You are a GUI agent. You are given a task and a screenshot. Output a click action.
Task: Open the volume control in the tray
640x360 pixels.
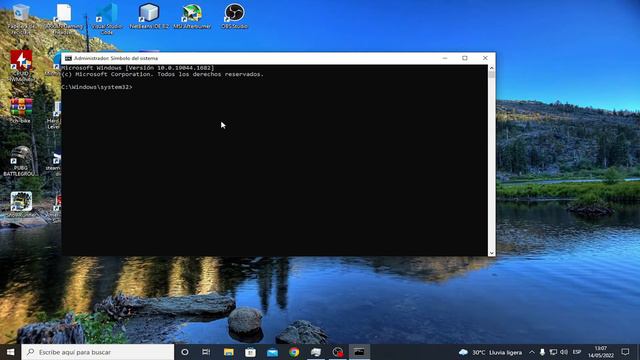click(x=564, y=352)
